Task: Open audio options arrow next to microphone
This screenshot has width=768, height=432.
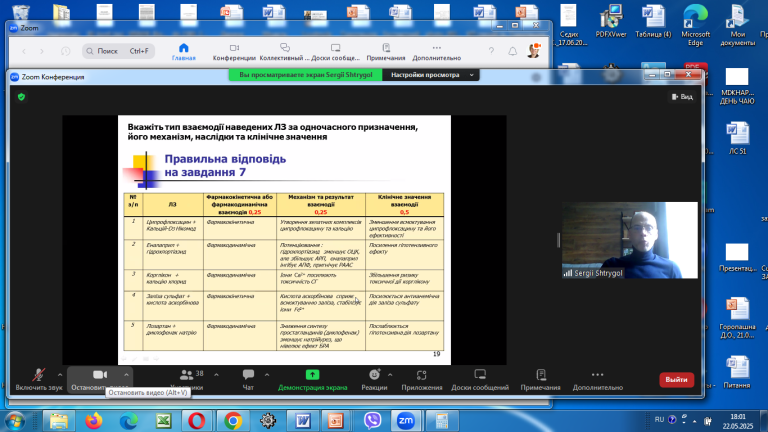Action: (60, 375)
